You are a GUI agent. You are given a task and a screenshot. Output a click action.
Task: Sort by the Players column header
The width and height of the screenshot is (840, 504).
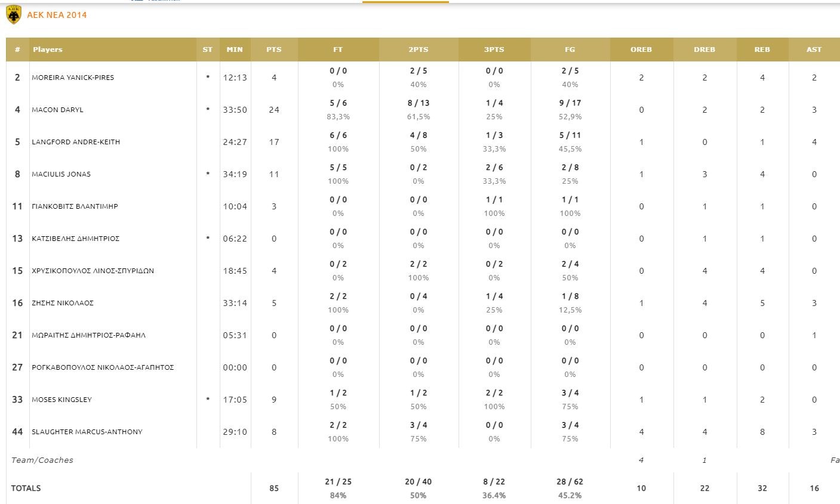pyautogui.click(x=48, y=50)
